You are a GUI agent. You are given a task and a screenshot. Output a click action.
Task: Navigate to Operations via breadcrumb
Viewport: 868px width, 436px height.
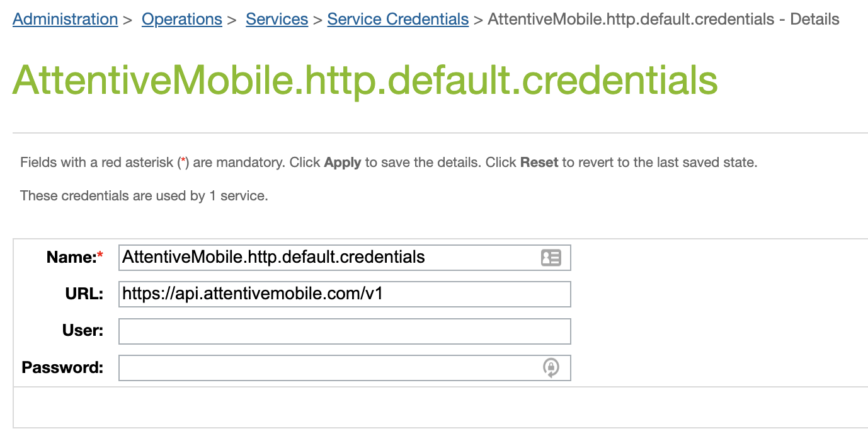click(181, 19)
